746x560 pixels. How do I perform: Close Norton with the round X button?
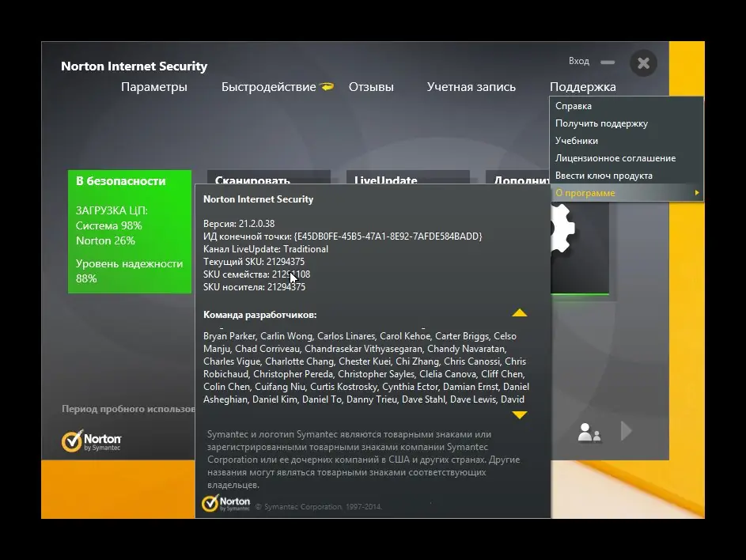(643, 62)
